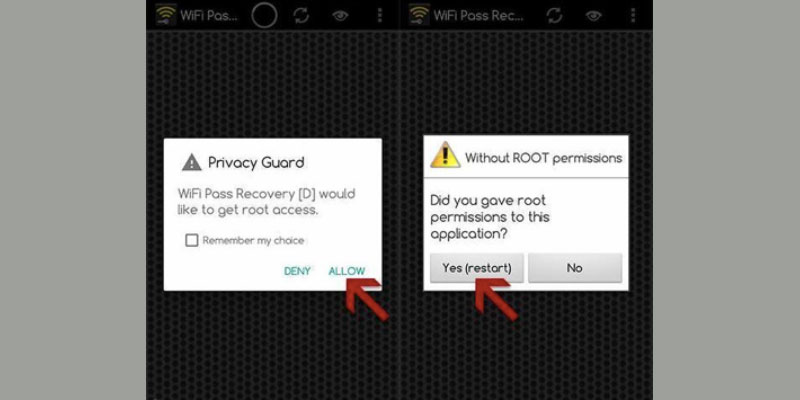The height and width of the screenshot is (400, 800).
Task: Toggle the eye icon in left toolbar
Action: coord(340,15)
